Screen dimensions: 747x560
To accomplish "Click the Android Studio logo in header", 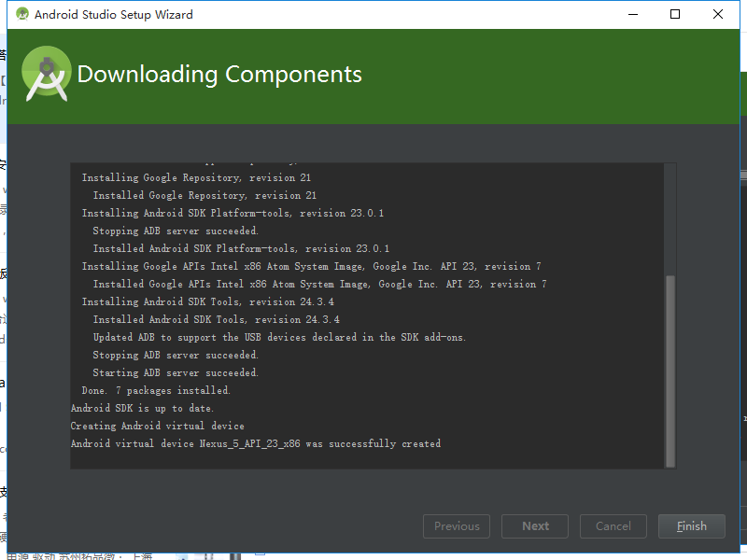I will coord(46,74).
